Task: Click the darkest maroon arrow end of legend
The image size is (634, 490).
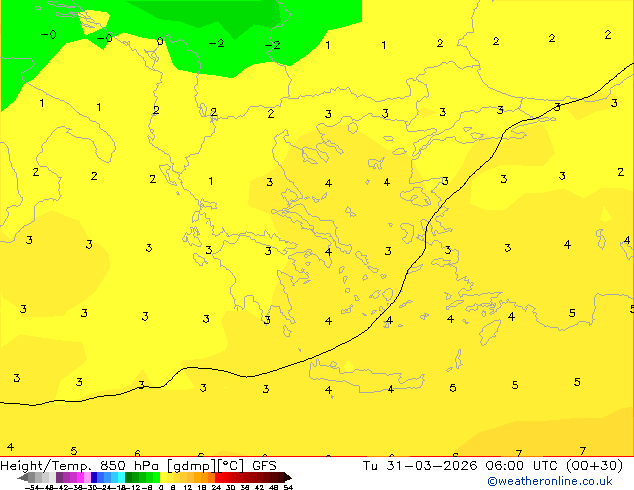Action: (288, 477)
